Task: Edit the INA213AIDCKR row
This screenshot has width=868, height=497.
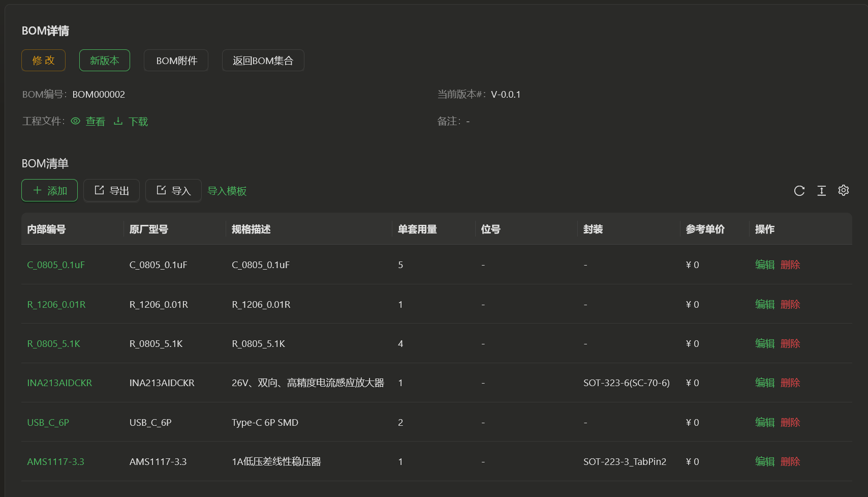Action: (765, 383)
